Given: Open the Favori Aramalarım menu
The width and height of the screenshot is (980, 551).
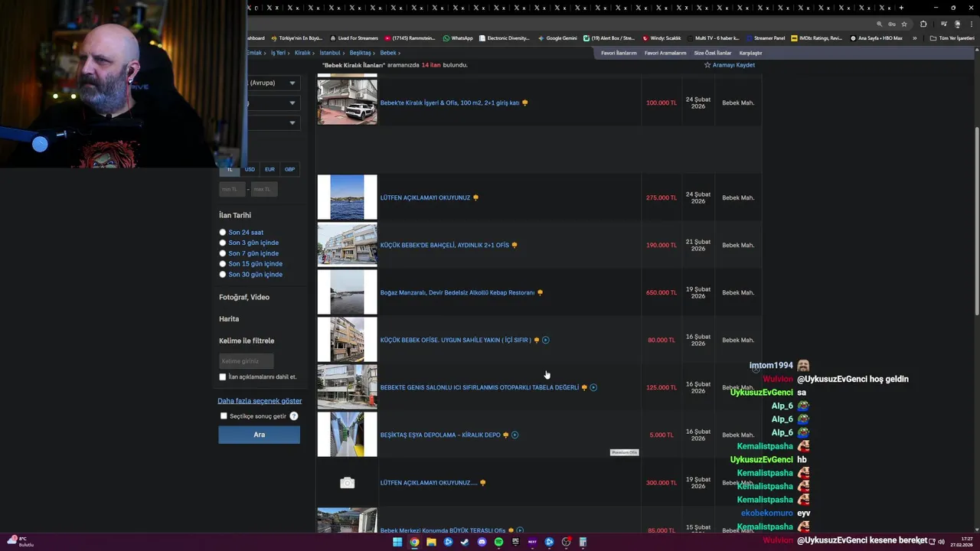Looking at the screenshot, I should [x=665, y=53].
